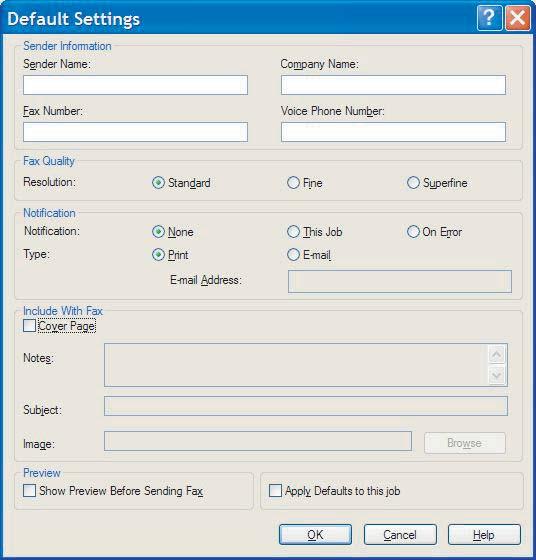Enable the Cover Page checkbox

[x=29, y=326]
